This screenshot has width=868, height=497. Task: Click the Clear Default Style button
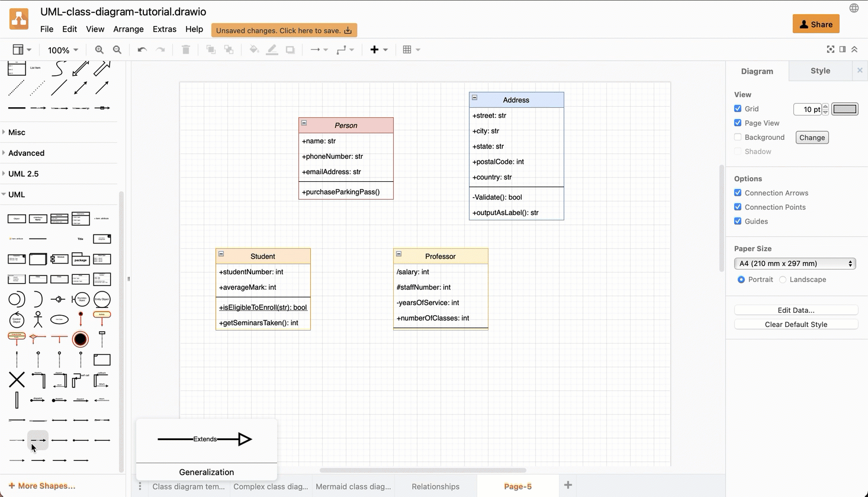coord(796,324)
